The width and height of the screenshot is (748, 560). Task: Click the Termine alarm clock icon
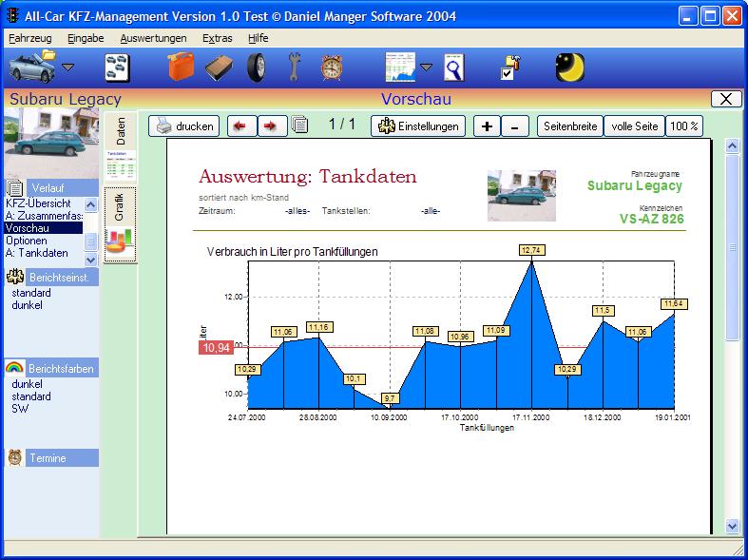pos(15,458)
